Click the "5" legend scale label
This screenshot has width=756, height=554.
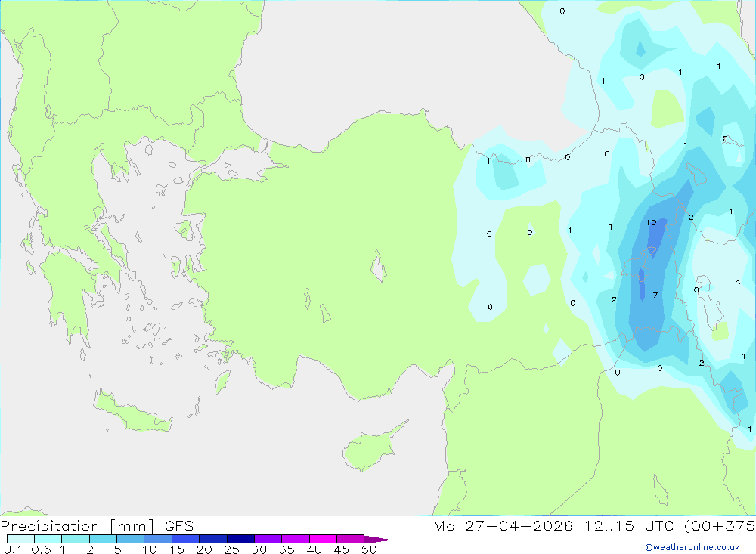(x=117, y=549)
